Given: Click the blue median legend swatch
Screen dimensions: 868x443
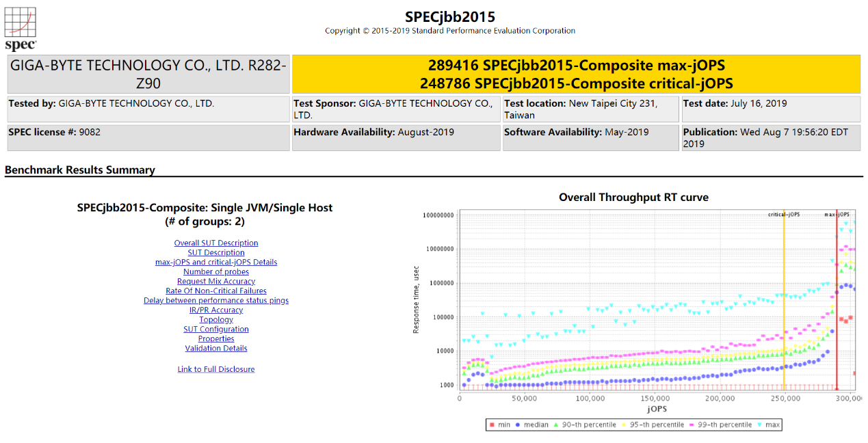Looking at the screenshot, I should pyautogui.click(x=518, y=425).
